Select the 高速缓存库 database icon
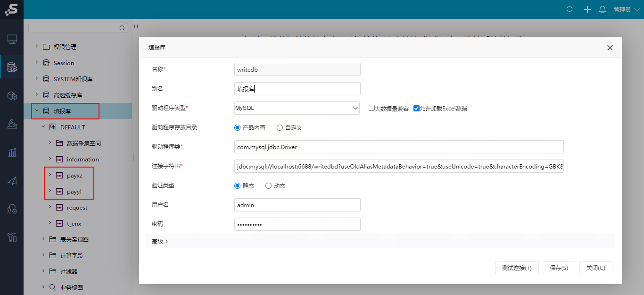The width and height of the screenshot is (644, 295). [46, 95]
